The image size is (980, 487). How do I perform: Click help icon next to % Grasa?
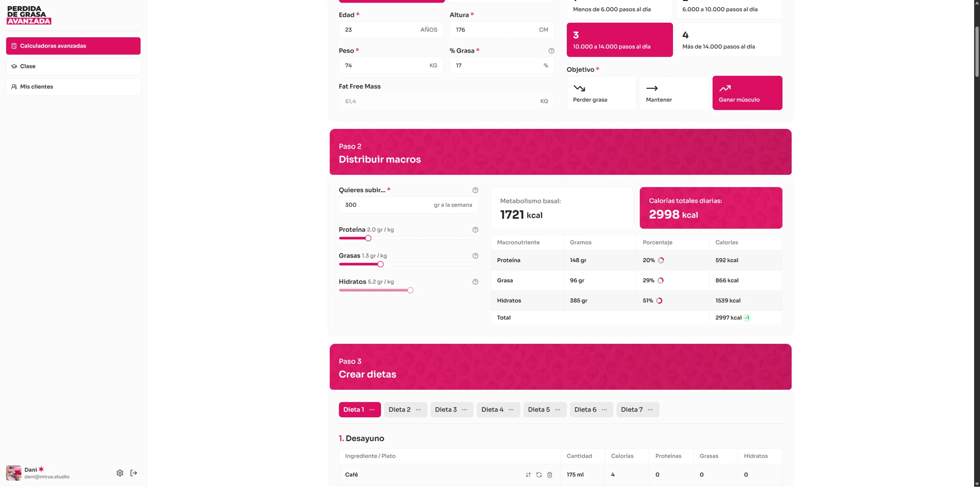(551, 51)
